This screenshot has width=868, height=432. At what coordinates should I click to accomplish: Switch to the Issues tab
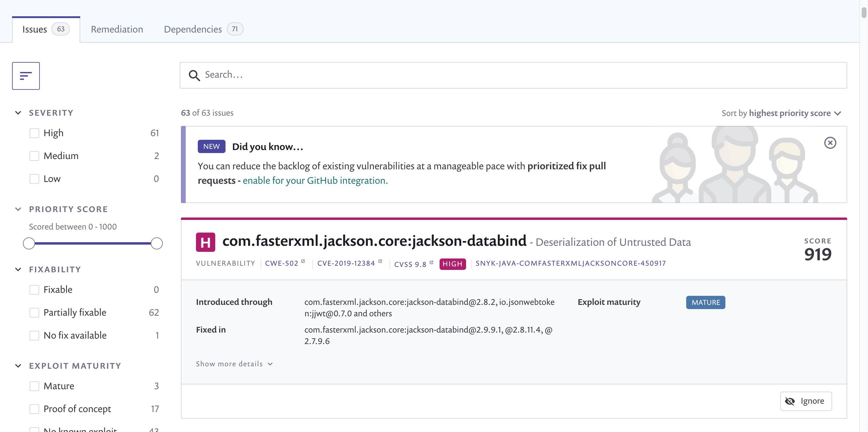[x=46, y=29]
